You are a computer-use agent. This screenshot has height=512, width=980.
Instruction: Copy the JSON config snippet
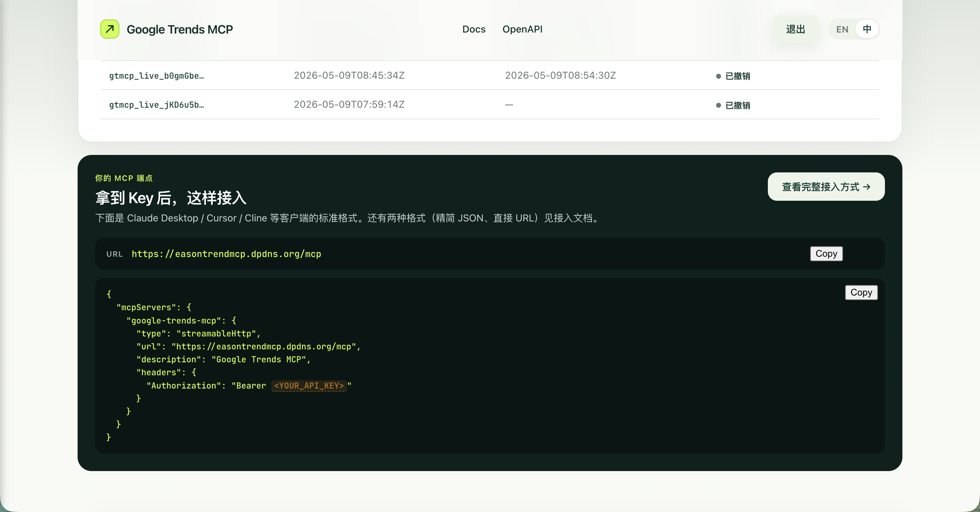click(x=861, y=292)
